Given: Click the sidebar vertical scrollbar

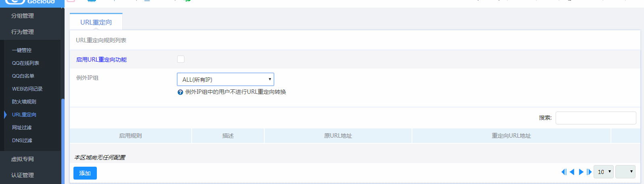Looking at the screenshot, I should [x=63, y=141].
